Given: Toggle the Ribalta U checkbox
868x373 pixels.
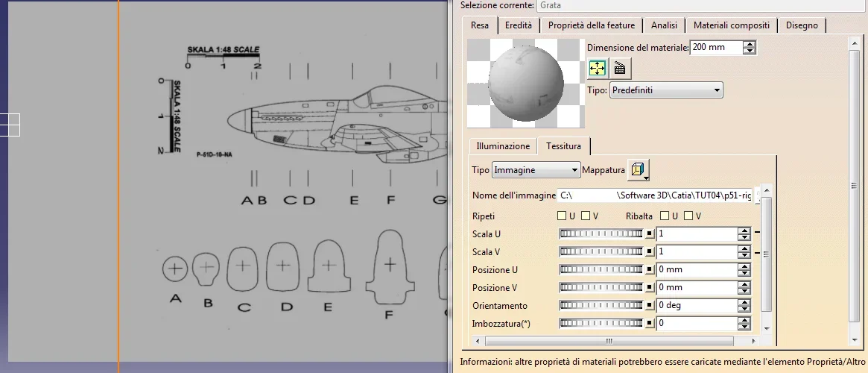Looking at the screenshot, I should click(x=665, y=216).
